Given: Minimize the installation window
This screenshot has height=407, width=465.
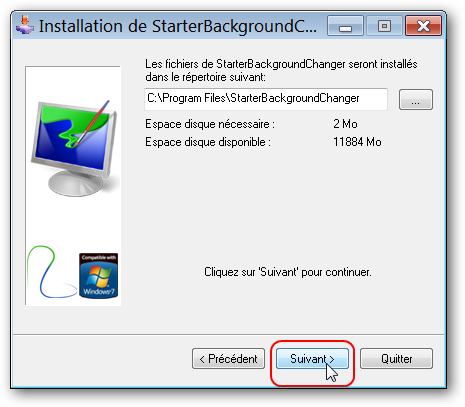Looking at the screenshot, I should [x=345, y=25].
